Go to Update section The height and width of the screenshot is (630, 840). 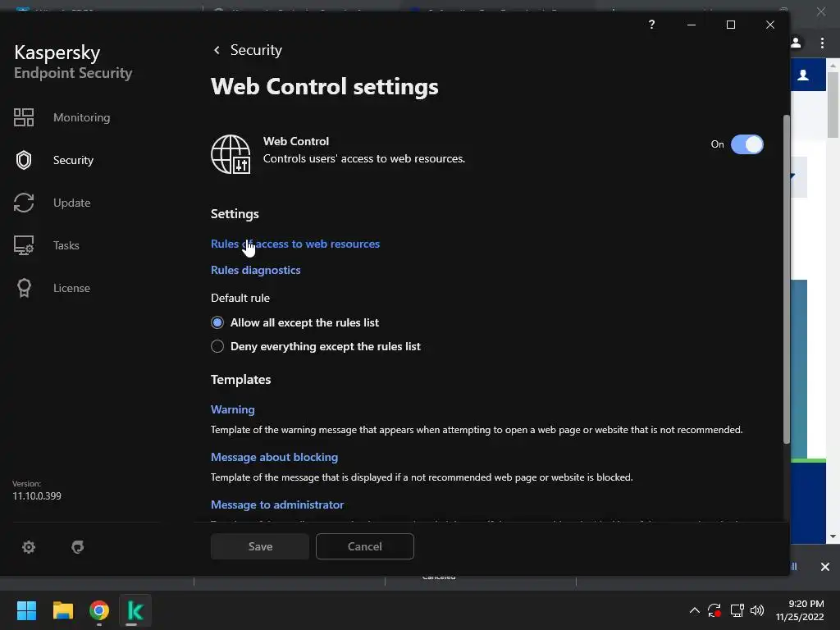click(72, 203)
